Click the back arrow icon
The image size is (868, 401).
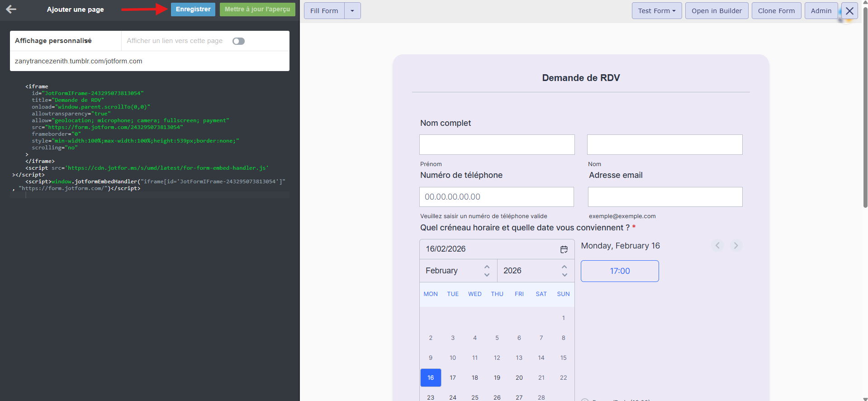click(x=11, y=9)
